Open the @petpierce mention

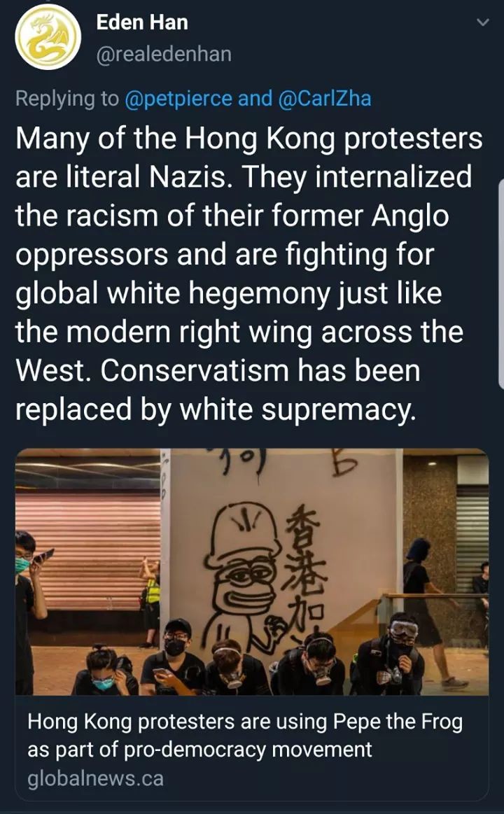click(178, 99)
